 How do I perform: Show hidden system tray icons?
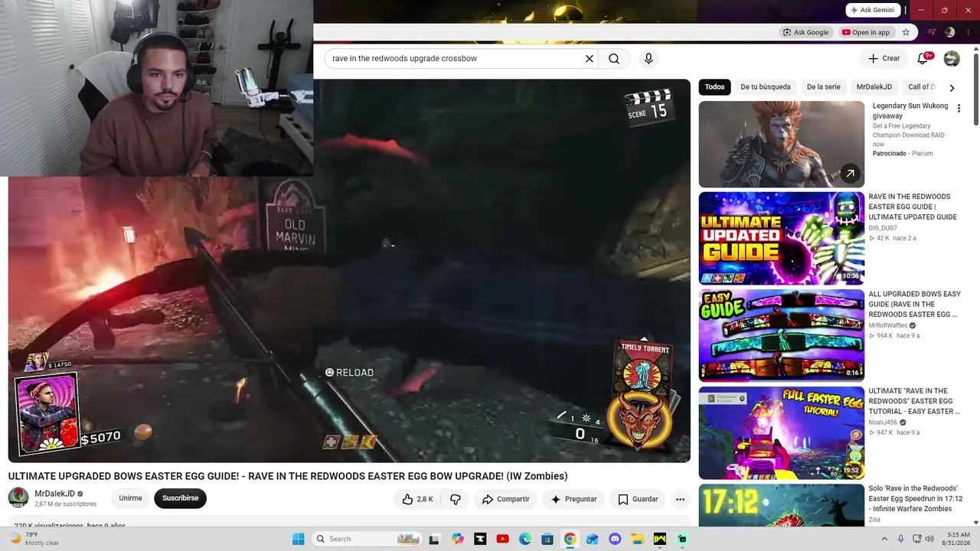(885, 539)
